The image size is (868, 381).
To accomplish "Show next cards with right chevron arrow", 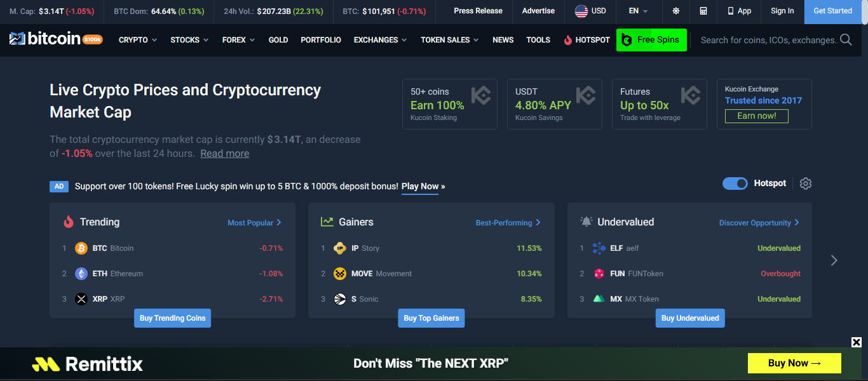I will click(x=834, y=260).
